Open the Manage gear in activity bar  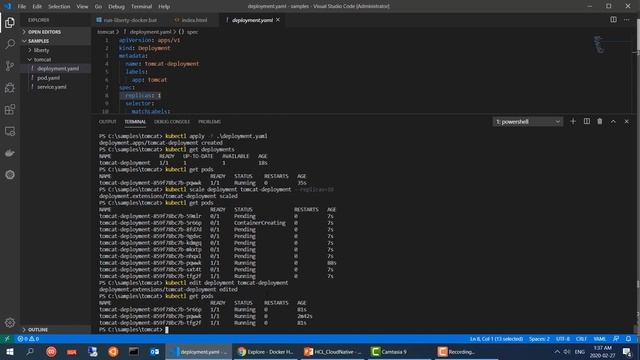pyautogui.click(x=10, y=323)
